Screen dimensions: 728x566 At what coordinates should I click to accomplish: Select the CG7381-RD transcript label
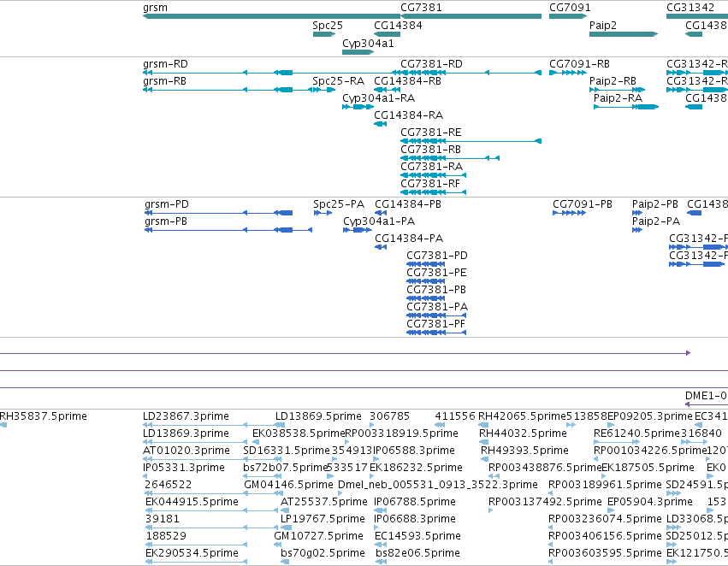coord(431,64)
